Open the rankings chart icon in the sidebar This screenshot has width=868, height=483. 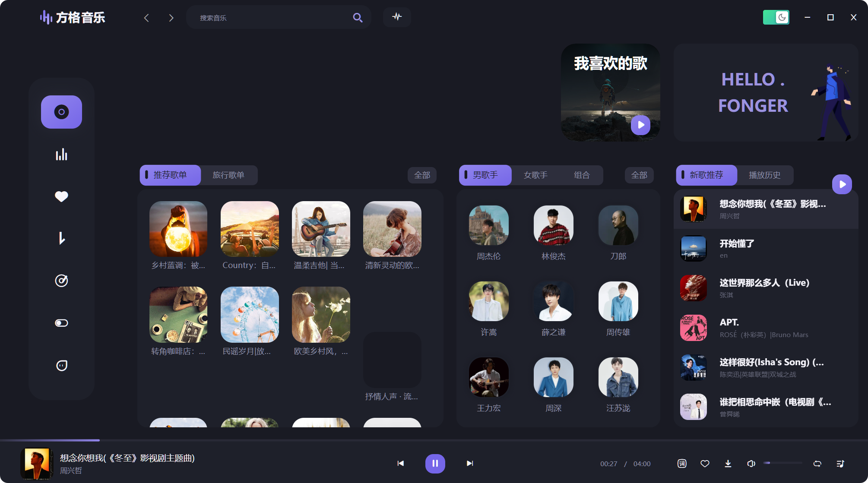pos(61,154)
